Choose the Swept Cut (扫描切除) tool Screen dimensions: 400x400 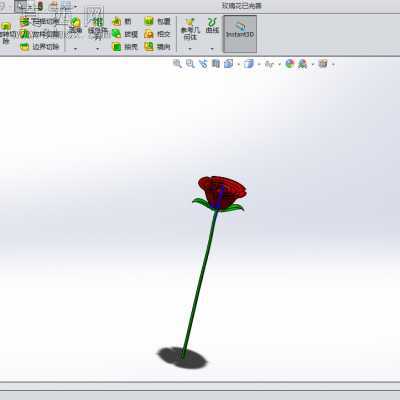39,22
